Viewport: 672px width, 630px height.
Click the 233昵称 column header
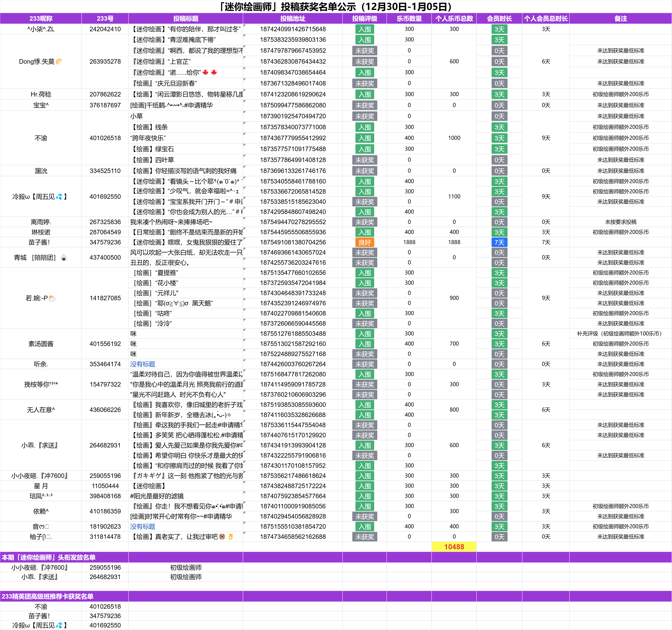(x=41, y=19)
